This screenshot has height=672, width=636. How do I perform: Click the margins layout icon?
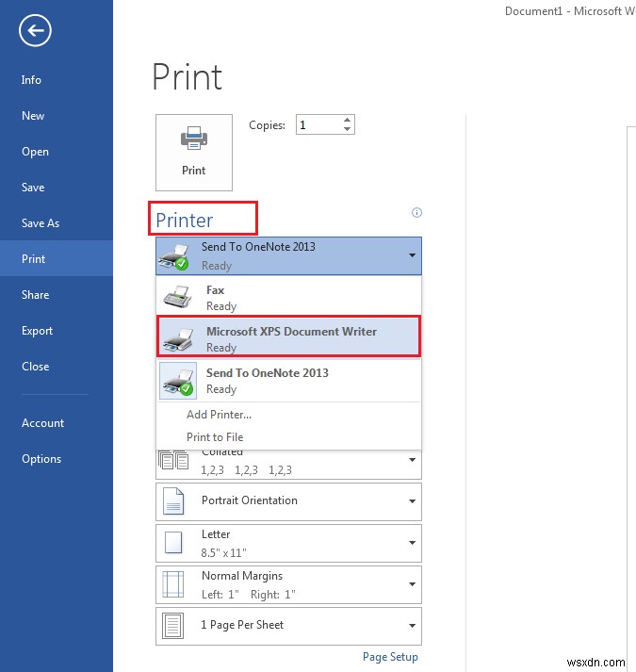173,584
